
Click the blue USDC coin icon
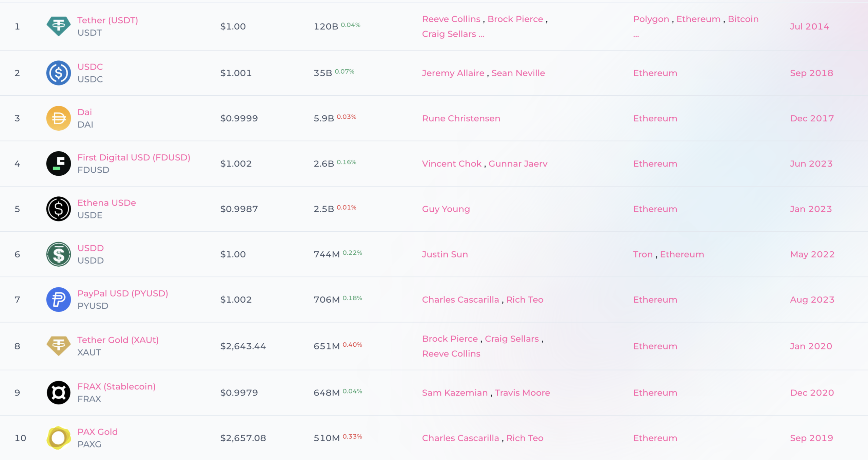[x=59, y=73]
